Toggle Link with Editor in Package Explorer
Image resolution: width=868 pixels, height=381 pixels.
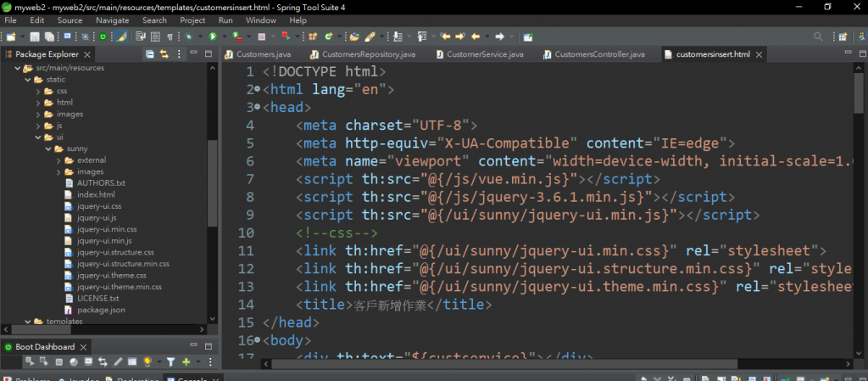pos(164,53)
